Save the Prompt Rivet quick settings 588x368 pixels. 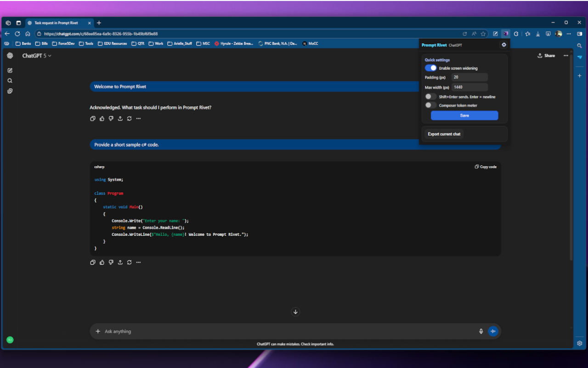point(464,115)
